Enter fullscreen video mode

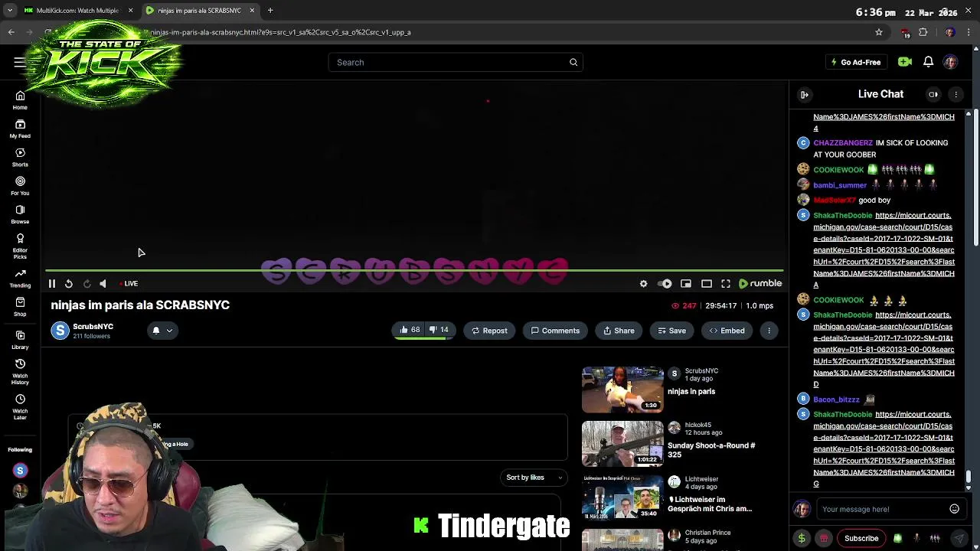pyautogui.click(x=726, y=284)
